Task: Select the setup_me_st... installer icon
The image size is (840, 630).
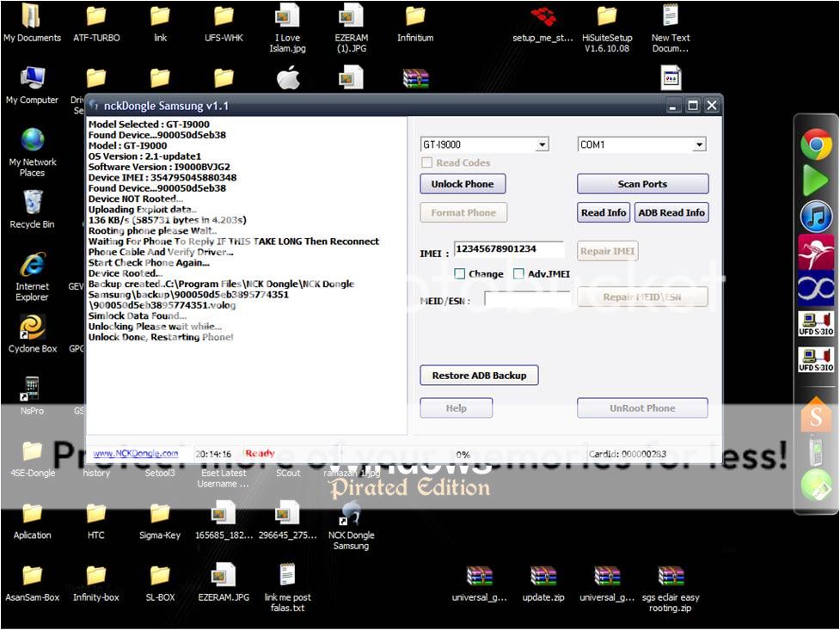Action: (x=543, y=23)
